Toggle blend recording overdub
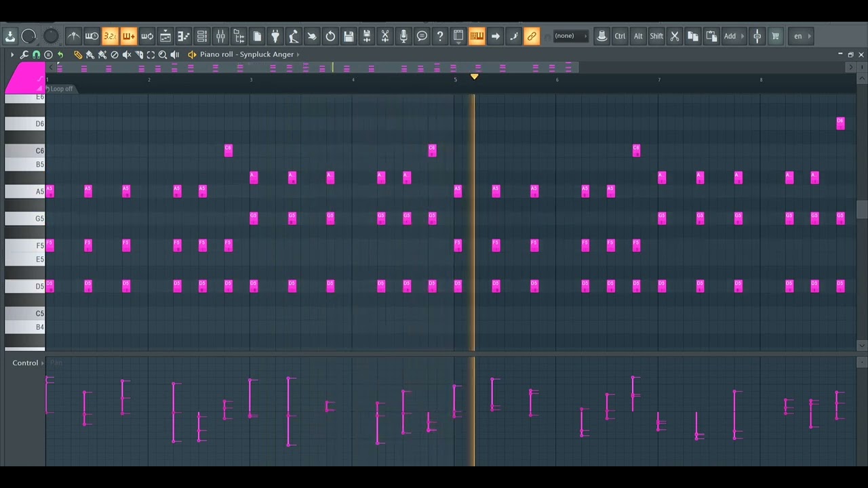 pyautogui.click(x=128, y=36)
